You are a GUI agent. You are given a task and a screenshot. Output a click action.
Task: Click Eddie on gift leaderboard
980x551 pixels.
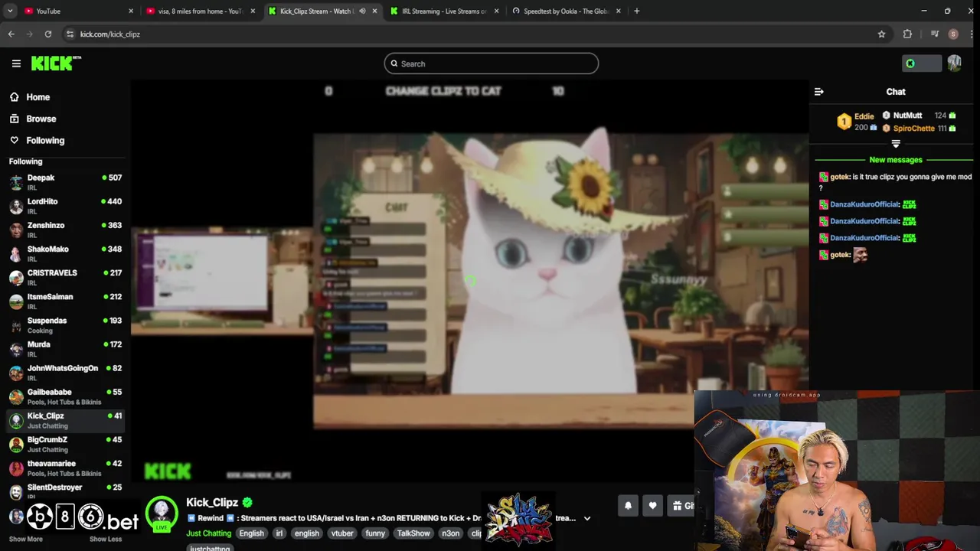tap(864, 116)
